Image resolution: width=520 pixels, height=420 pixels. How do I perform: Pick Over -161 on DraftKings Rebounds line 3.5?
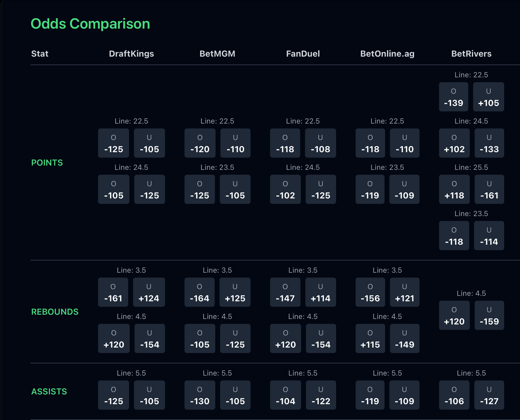click(113, 292)
